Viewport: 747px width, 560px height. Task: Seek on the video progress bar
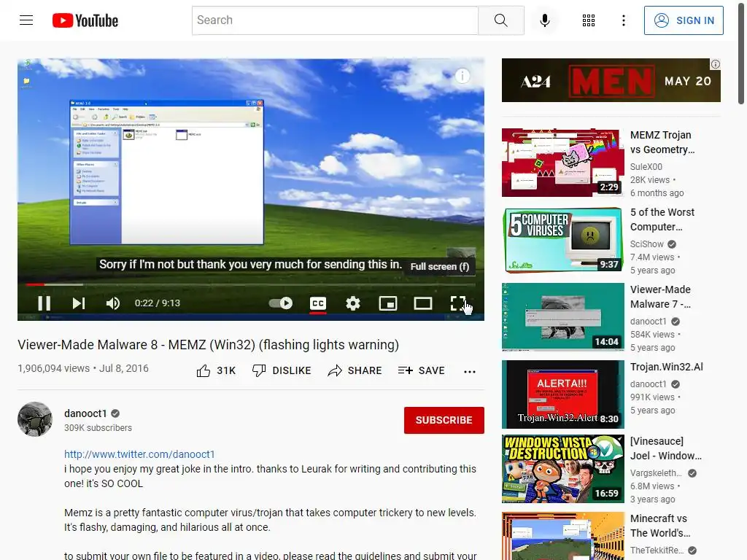pyautogui.click(x=251, y=285)
